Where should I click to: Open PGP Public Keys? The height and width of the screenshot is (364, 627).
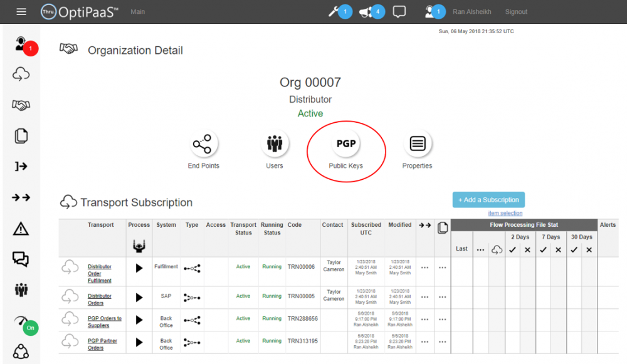346,144
